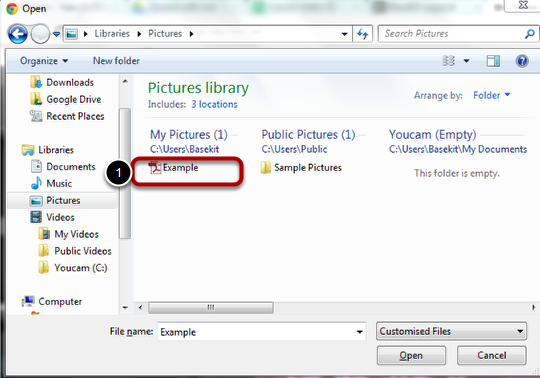This screenshot has height=378, width=540.
Task: Click the Example PDF file icon
Action: click(x=155, y=168)
